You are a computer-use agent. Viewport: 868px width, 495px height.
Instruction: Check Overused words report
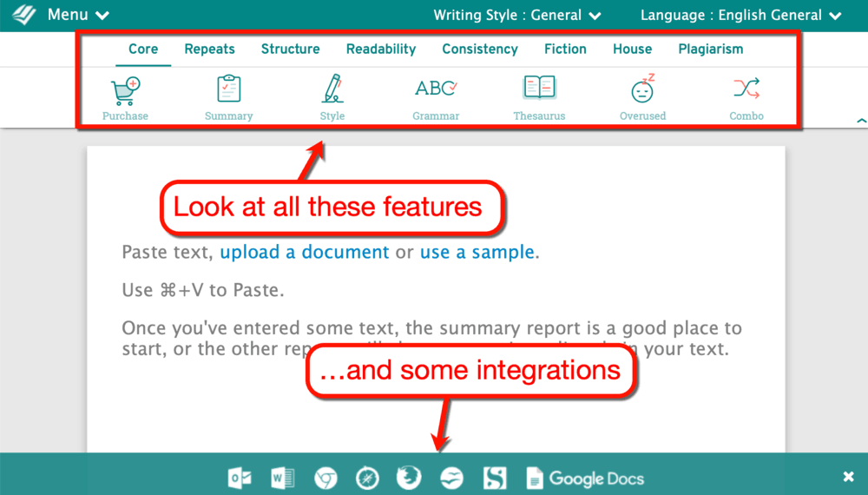click(x=642, y=98)
